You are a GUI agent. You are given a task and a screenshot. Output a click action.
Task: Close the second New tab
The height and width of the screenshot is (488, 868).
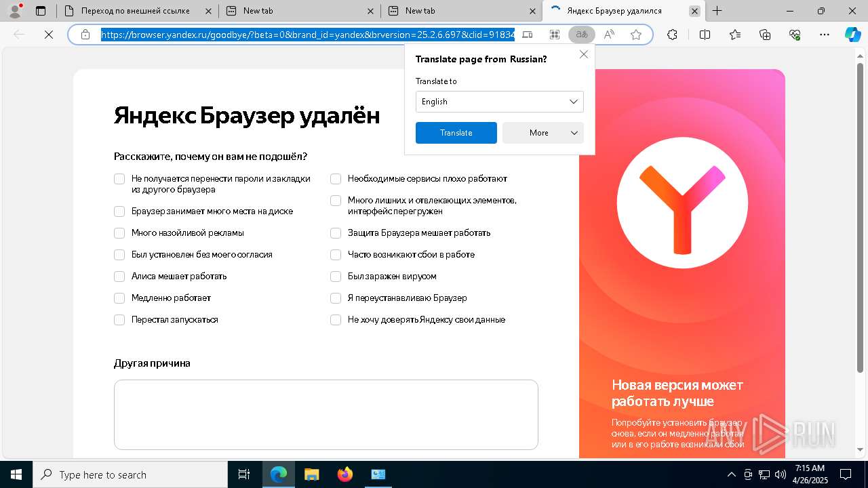coord(532,11)
